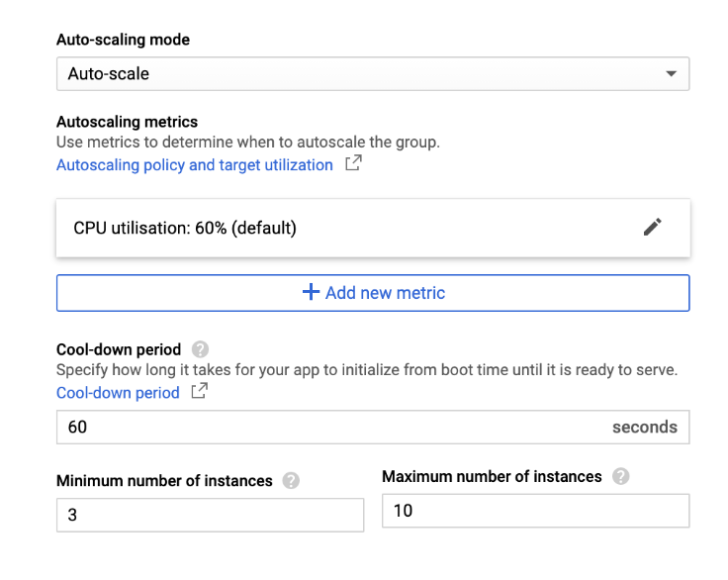
Task: Click external-link icon beside Autoscaling policy link
Action: (x=353, y=164)
